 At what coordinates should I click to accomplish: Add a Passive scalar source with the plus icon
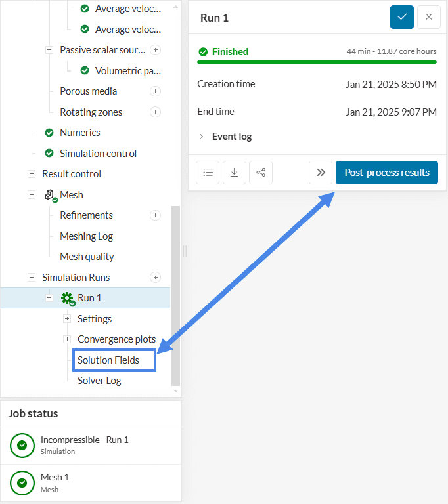pos(156,50)
